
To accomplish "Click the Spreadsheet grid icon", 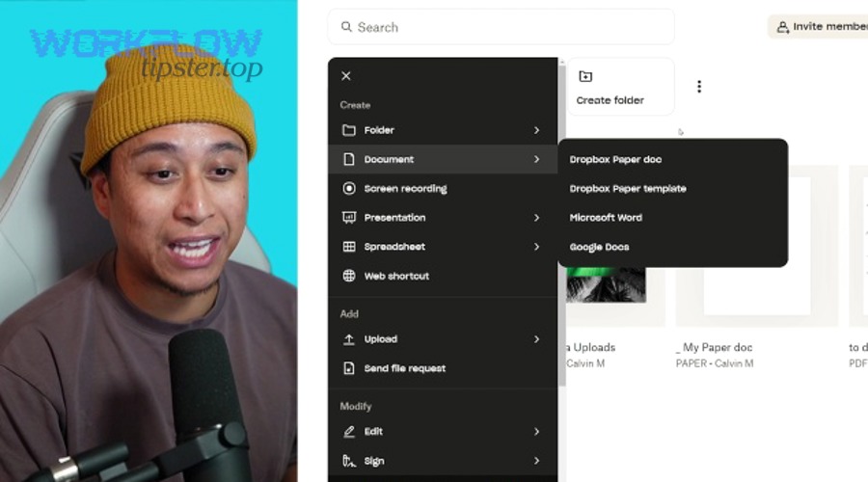I will point(349,247).
